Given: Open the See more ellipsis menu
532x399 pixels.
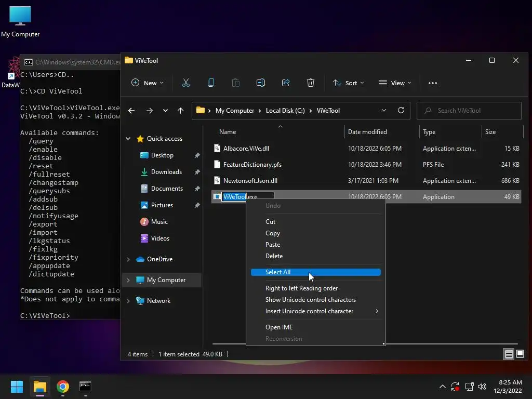Looking at the screenshot, I should pyautogui.click(x=433, y=83).
